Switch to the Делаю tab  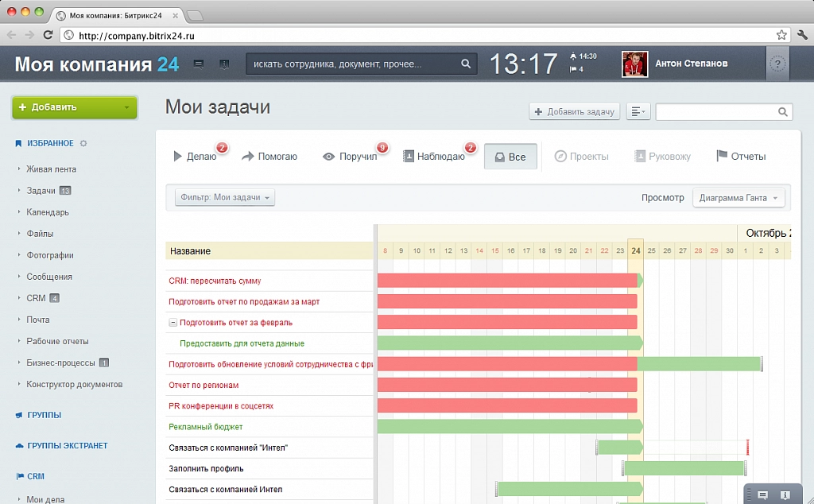coord(195,157)
